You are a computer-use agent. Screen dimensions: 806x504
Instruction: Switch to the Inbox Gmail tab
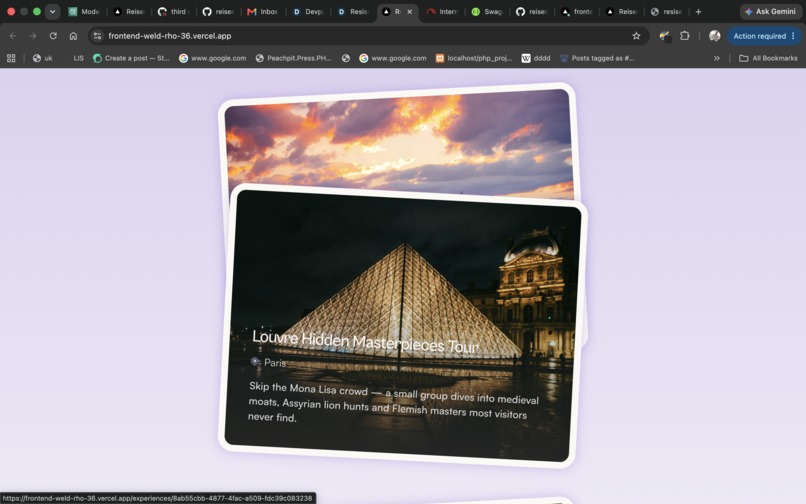click(x=263, y=11)
